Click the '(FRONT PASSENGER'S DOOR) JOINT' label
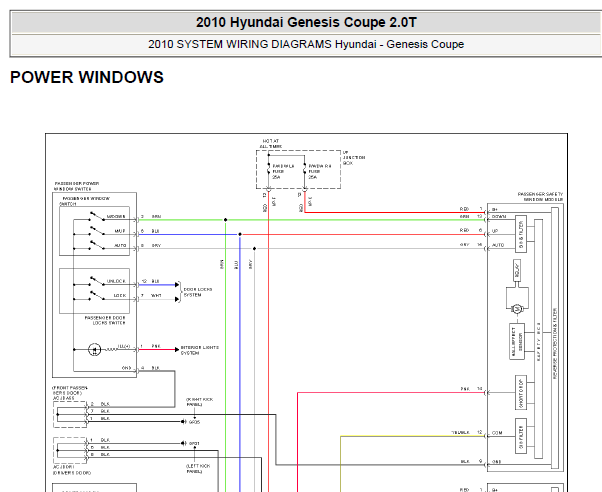This screenshot has width=602, height=492. click(69, 393)
